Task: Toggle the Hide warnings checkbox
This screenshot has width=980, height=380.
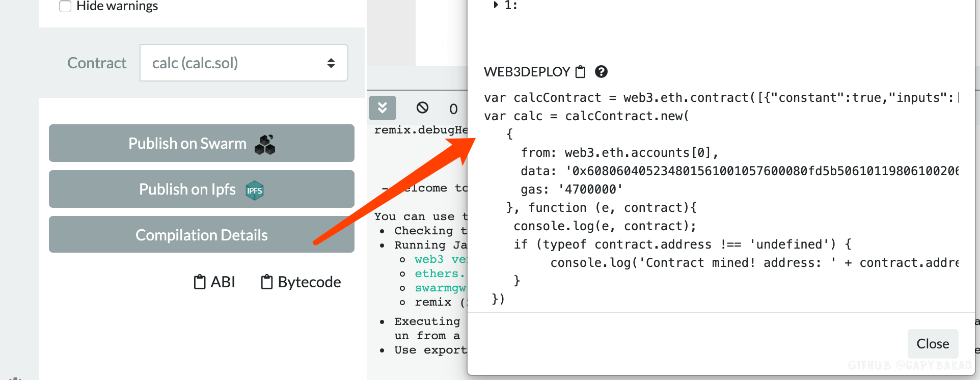Action: click(x=65, y=6)
